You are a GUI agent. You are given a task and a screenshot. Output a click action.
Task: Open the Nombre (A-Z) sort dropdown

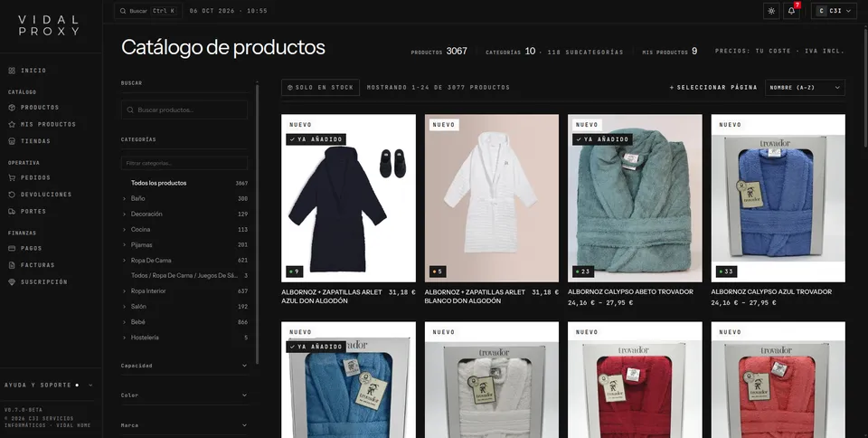(x=805, y=88)
